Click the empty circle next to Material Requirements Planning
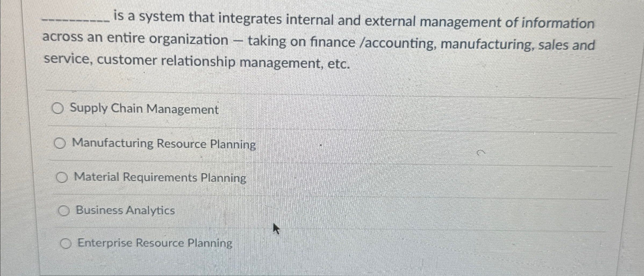 point(62,177)
